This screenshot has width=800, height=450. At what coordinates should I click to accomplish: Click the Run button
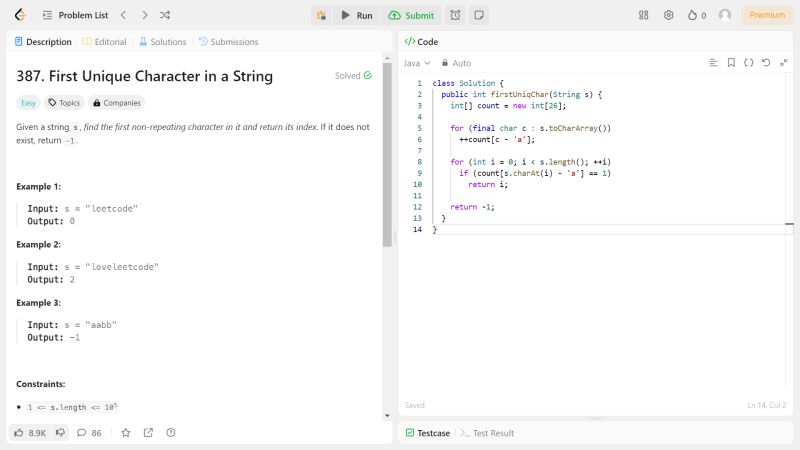[356, 15]
